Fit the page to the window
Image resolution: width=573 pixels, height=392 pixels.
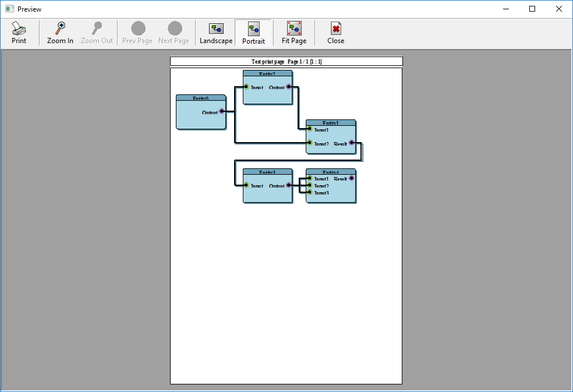(294, 32)
